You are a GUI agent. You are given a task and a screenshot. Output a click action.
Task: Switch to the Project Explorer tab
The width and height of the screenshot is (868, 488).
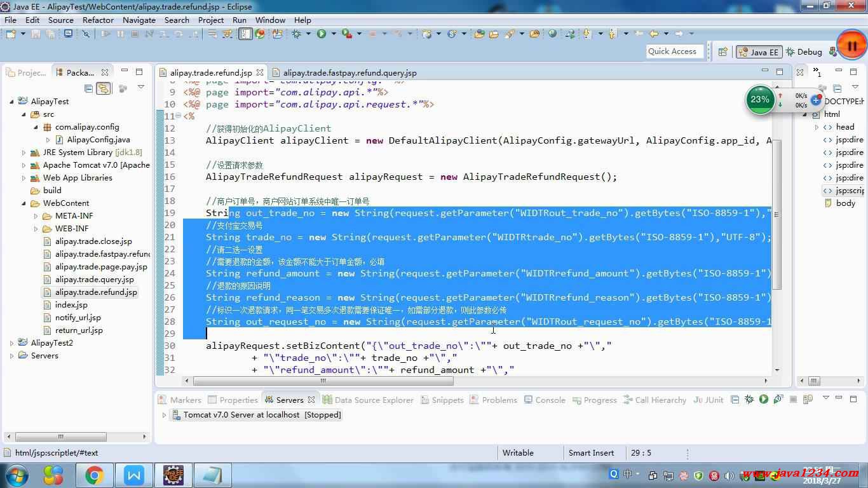tap(26, 72)
